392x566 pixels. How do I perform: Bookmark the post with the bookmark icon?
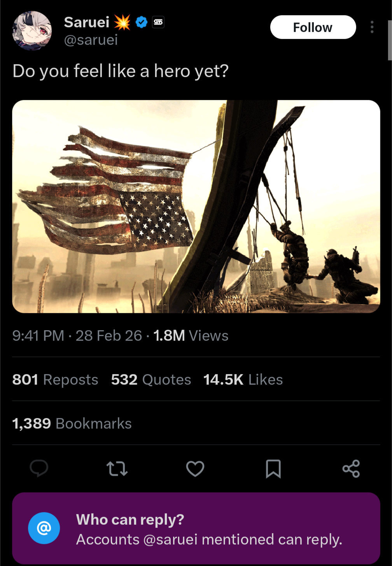tap(273, 469)
